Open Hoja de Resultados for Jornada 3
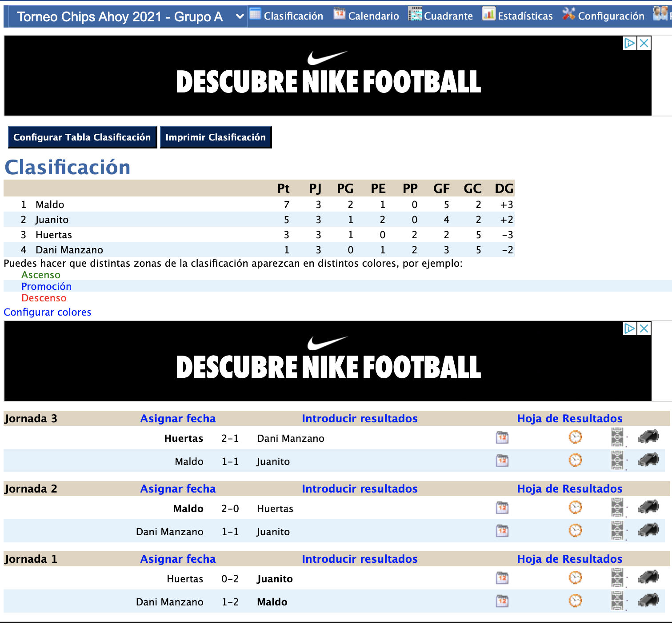The width and height of the screenshot is (672, 625). (x=569, y=418)
